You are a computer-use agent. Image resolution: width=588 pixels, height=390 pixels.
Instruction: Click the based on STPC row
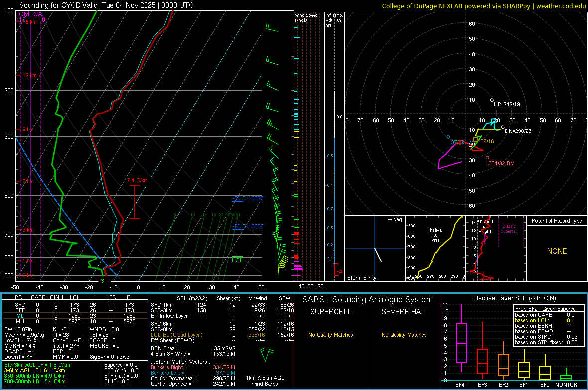tap(546, 337)
